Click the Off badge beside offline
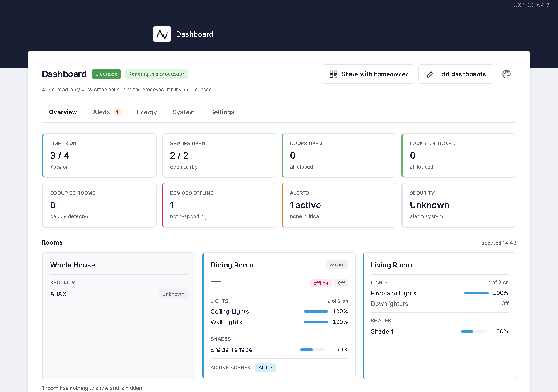 coord(341,283)
